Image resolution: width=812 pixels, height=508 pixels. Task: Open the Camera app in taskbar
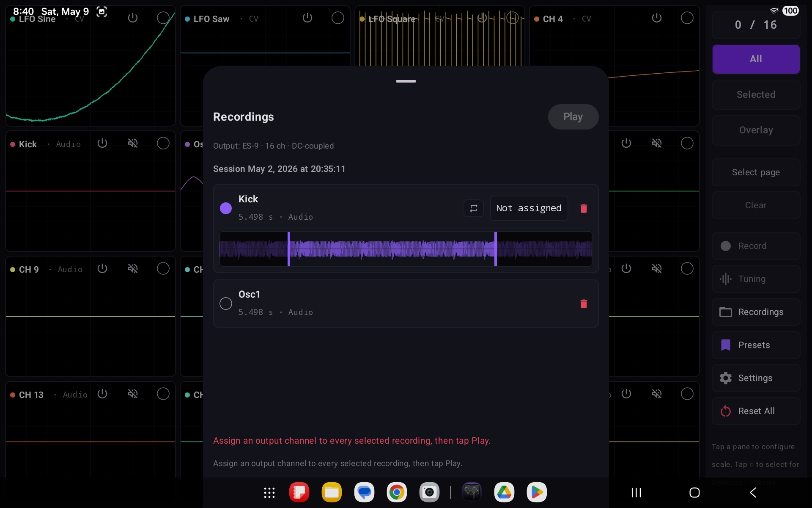point(429,492)
